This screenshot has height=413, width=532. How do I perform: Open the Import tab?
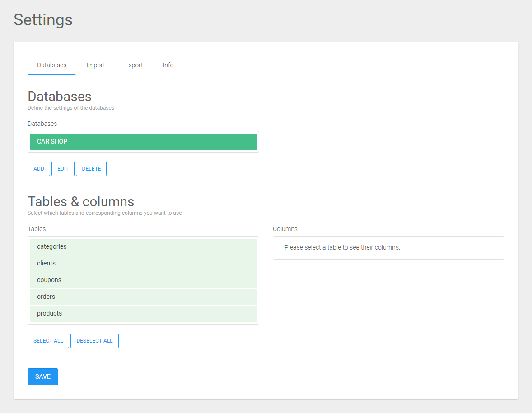pyautogui.click(x=96, y=65)
